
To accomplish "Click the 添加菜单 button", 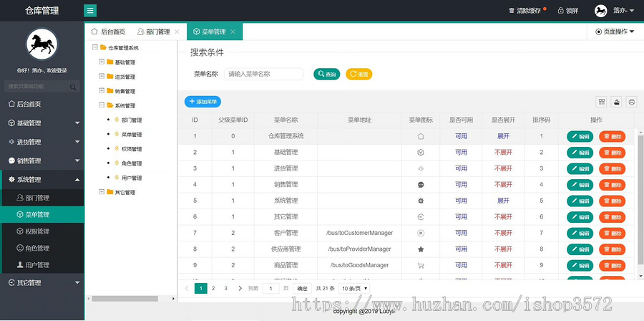I will [203, 102].
